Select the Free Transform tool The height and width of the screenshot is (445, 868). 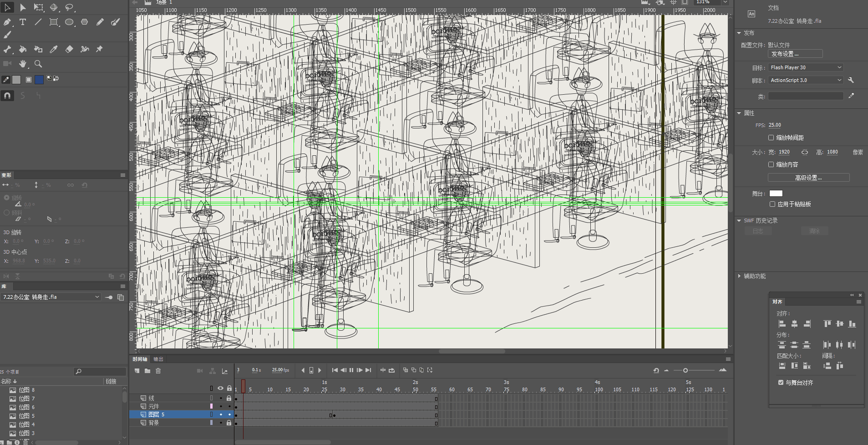(x=39, y=7)
